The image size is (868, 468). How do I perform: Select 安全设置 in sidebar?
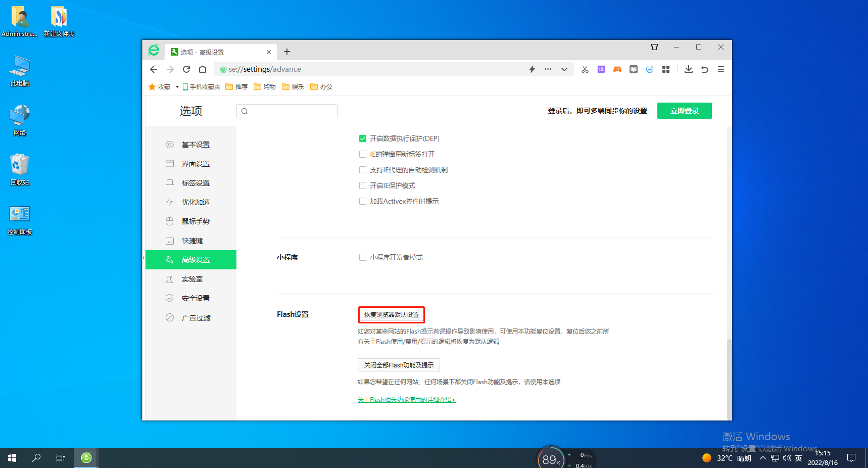click(191, 298)
